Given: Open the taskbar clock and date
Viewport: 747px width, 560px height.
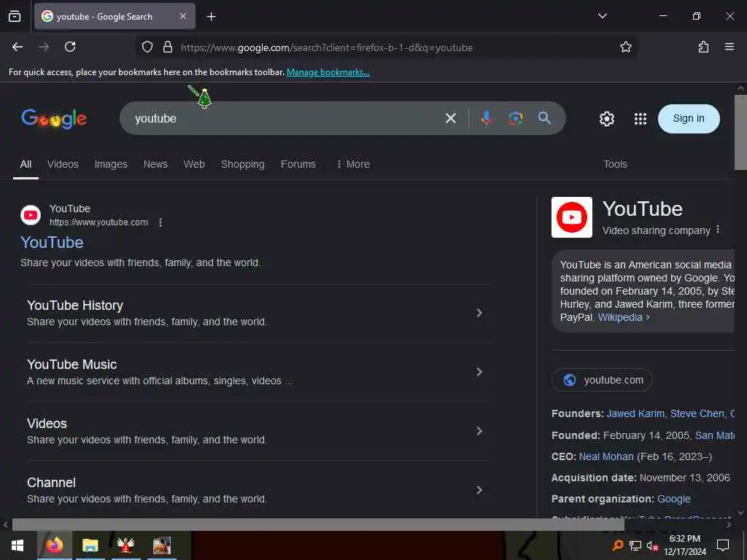Looking at the screenshot, I should (x=684, y=545).
